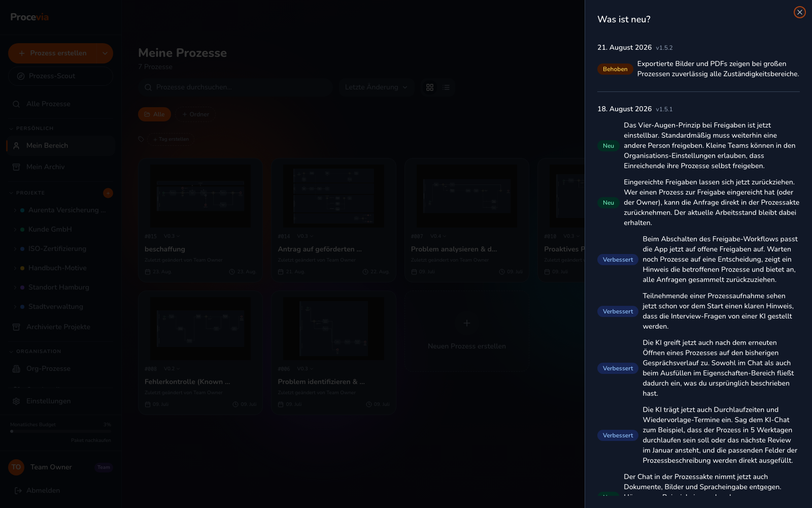Open the Standort Hamburg project

(x=59, y=287)
